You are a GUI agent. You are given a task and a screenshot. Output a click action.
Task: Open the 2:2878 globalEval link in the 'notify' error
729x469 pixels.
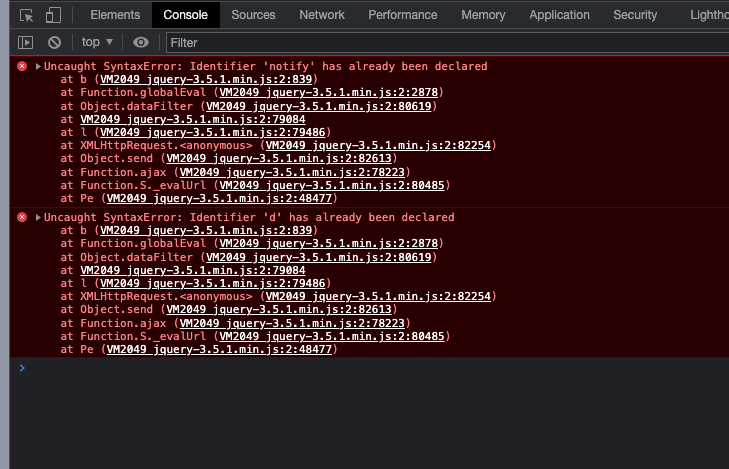329,92
